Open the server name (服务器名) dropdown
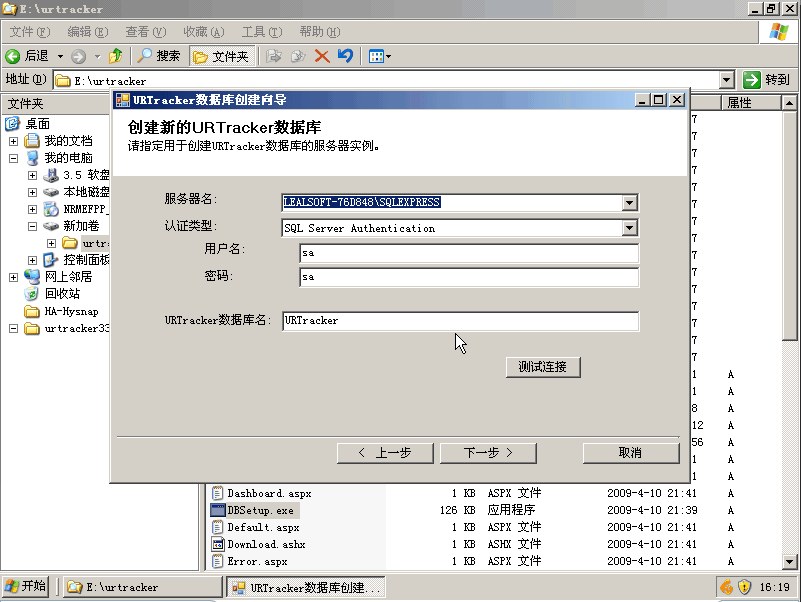 [629, 202]
